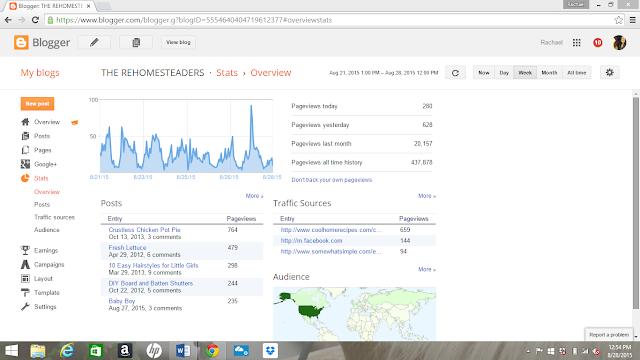Click the New post button
Screen dimensions: 640x360
pyautogui.click(x=37, y=104)
